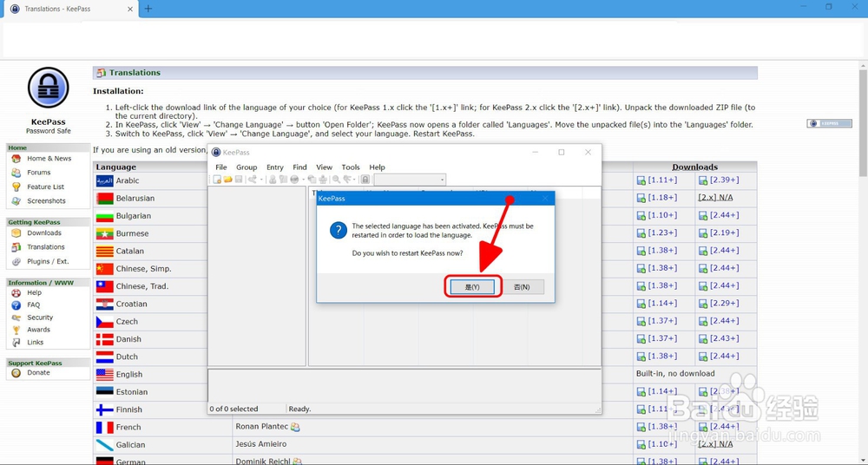The width and height of the screenshot is (868, 465).
Task: Open the Links page in sidebar
Action: point(36,342)
